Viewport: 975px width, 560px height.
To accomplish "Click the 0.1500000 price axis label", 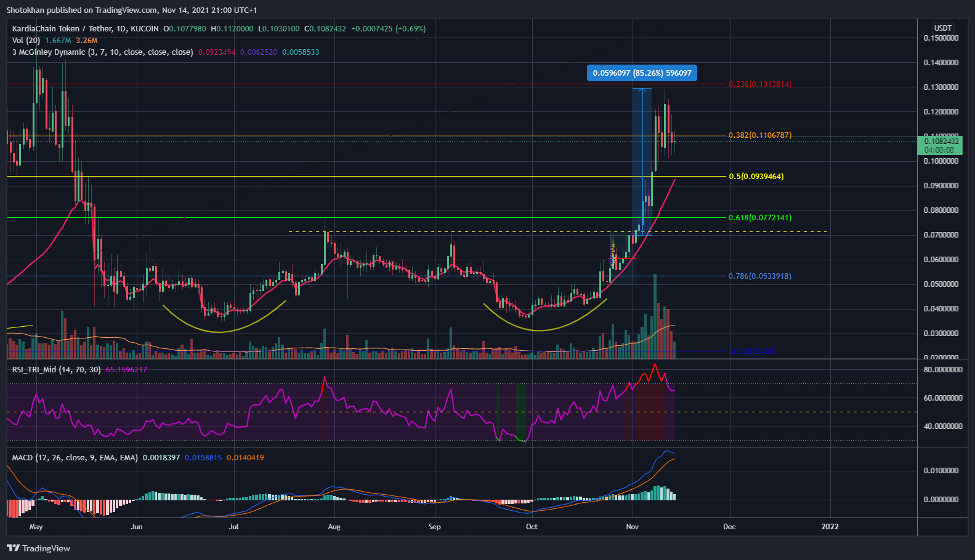I will (x=941, y=38).
